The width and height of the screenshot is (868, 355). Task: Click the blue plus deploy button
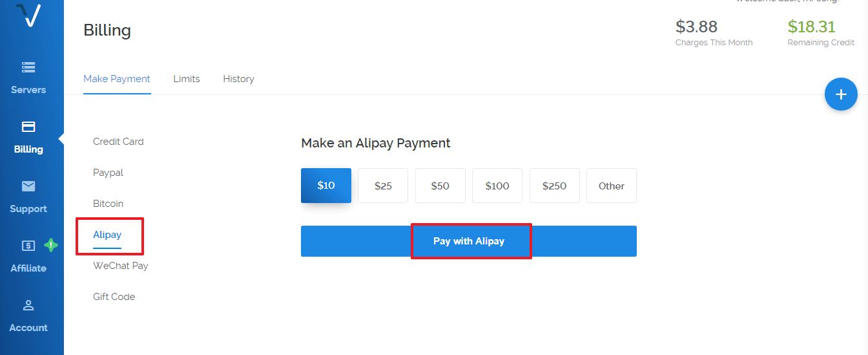pyautogui.click(x=841, y=94)
